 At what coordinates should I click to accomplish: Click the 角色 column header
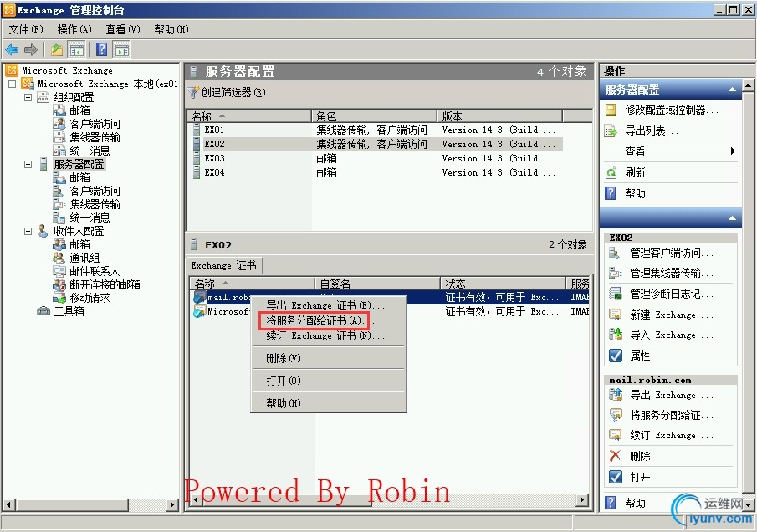[374, 116]
